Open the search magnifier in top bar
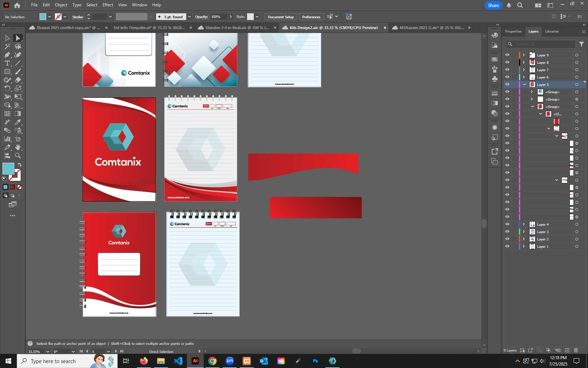The image size is (588, 368). click(x=520, y=5)
